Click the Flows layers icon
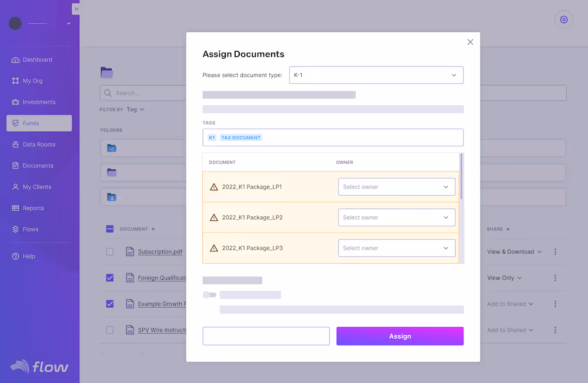 coord(15,229)
